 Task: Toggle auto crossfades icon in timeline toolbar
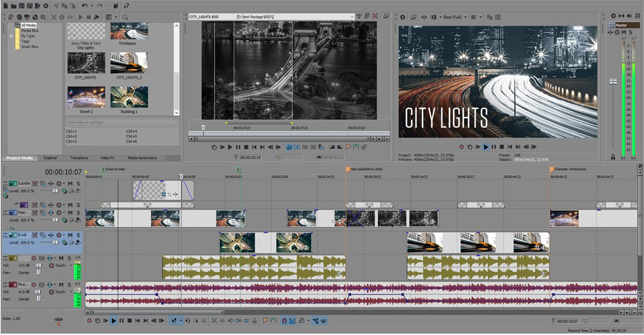(x=292, y=321)
